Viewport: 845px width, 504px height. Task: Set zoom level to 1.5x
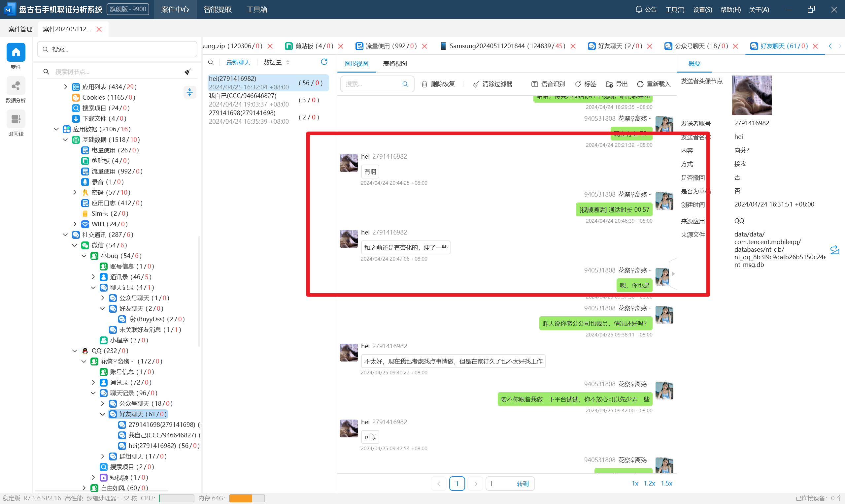666,483
